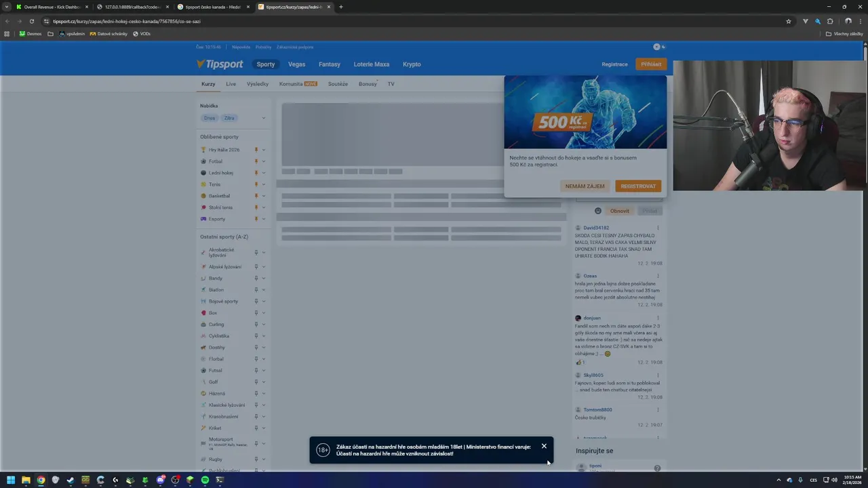The width and height of the screenshot is (868, 488).
Task: Click the Tenis ball icon
Action: point(203,184)
